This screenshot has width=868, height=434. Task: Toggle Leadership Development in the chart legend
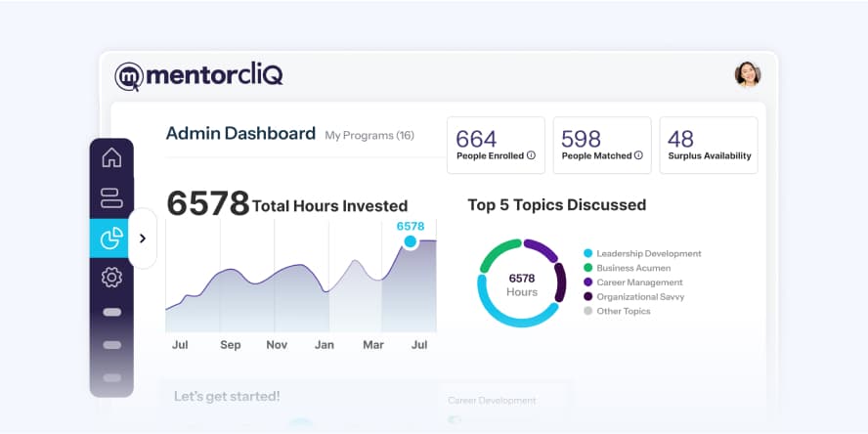[648, 253]
